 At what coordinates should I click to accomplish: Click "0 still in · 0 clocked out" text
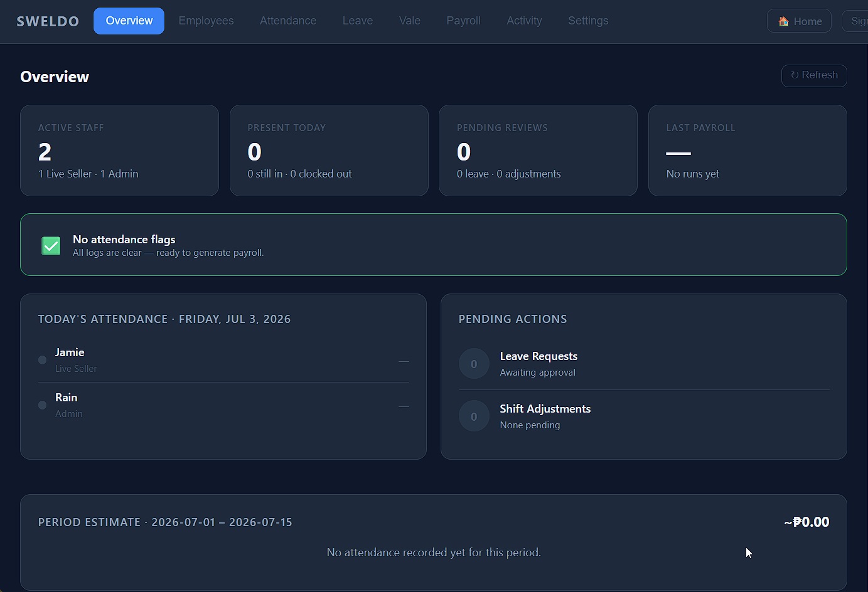click(299, 174)
